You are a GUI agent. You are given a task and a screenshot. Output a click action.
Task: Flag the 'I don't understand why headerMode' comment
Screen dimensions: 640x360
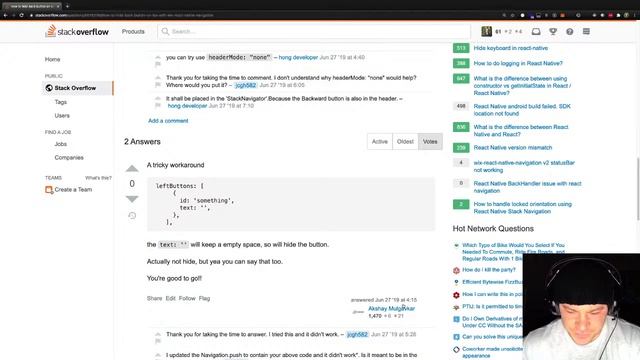[x=158, y=84]
